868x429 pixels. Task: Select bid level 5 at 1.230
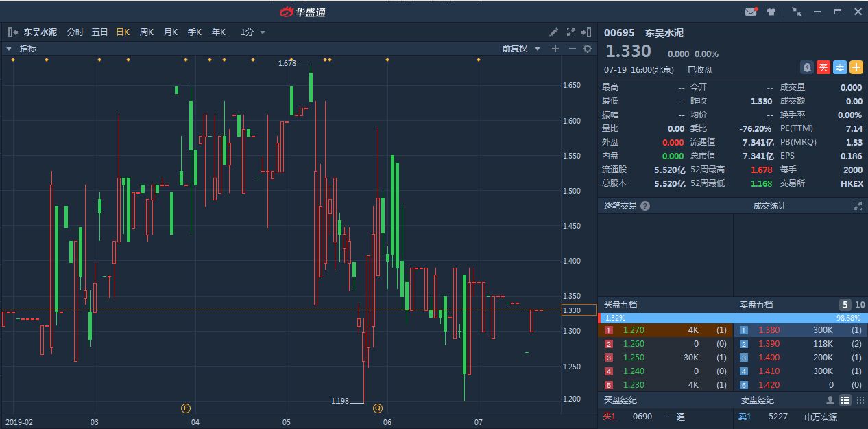[x=665, y=385]
